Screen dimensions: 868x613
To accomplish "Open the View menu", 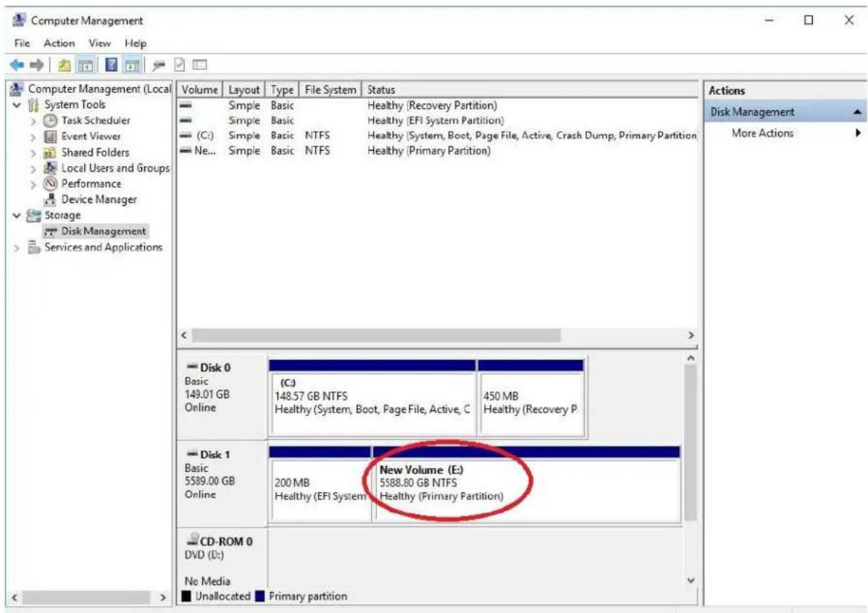I will click(100, 43).
